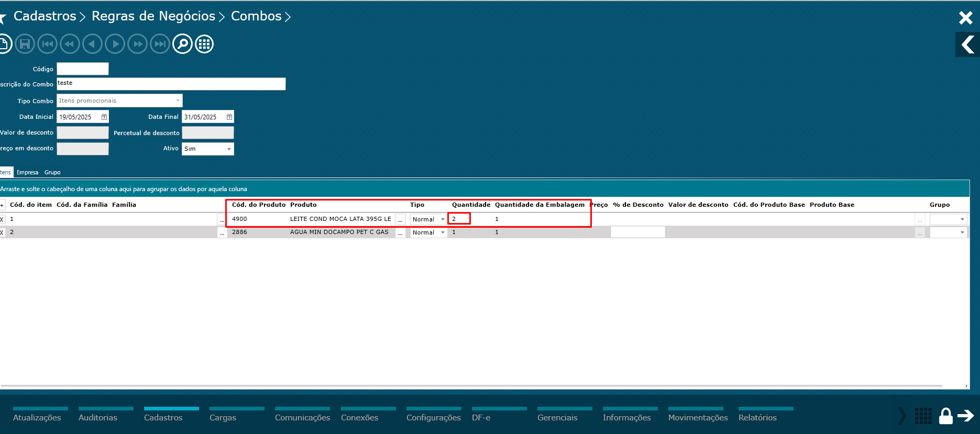Click the save diskette icon
This screenshot has height=434, width=980.
click(x=25, y=44)
